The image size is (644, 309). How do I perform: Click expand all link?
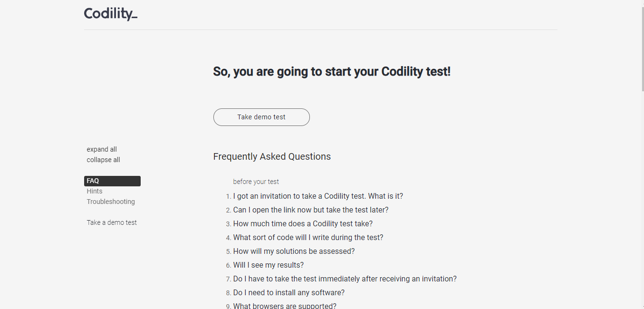point(102,149)
